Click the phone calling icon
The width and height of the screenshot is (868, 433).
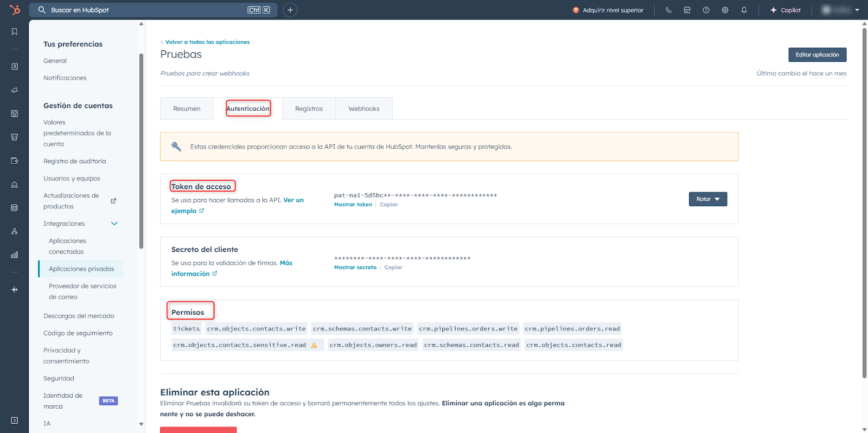click(668, 10)
